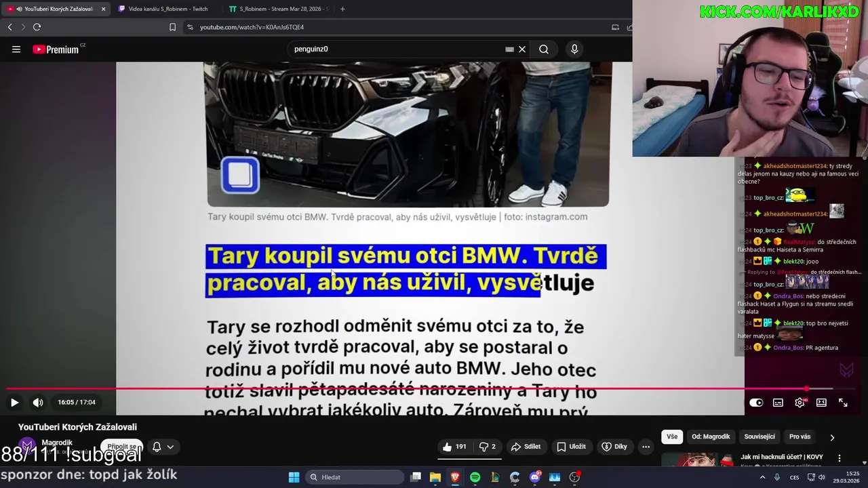Select the Vše filter chip
The width and height of the screenshot is (868, 488).
click(x=672, y=437)
